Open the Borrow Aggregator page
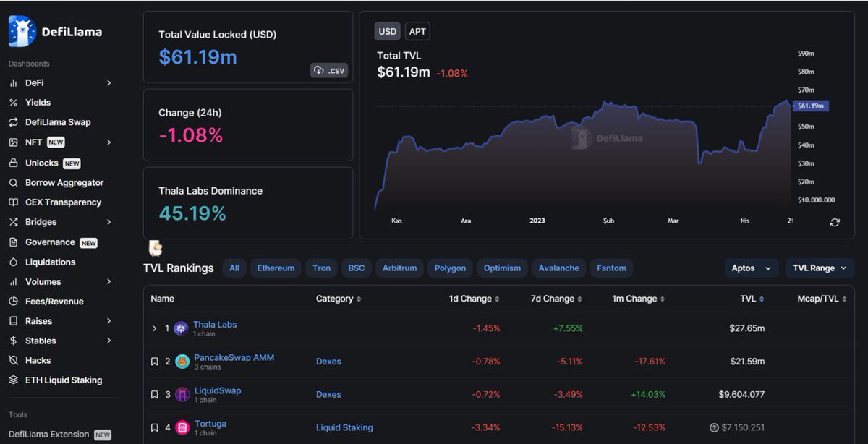 64,183
